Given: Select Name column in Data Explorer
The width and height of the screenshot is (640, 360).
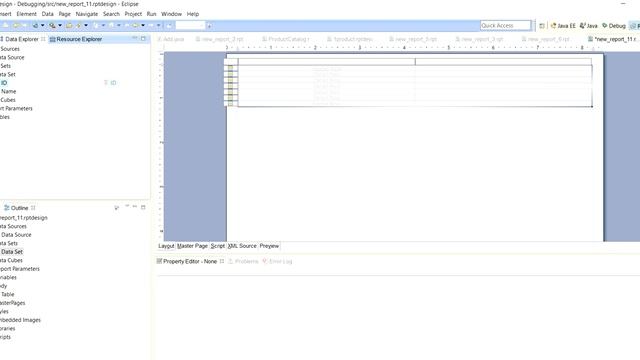Looking at the screenshot, I should 9,91.
